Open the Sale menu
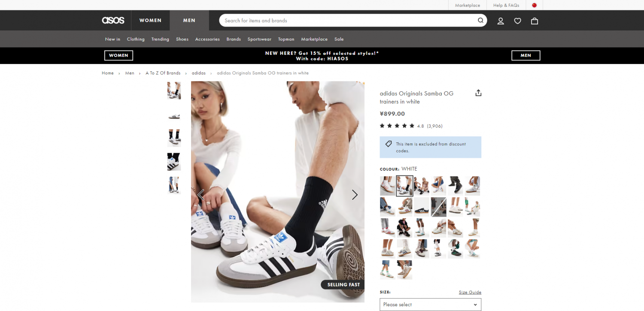The image size is (644, 311). click(339, 39)
